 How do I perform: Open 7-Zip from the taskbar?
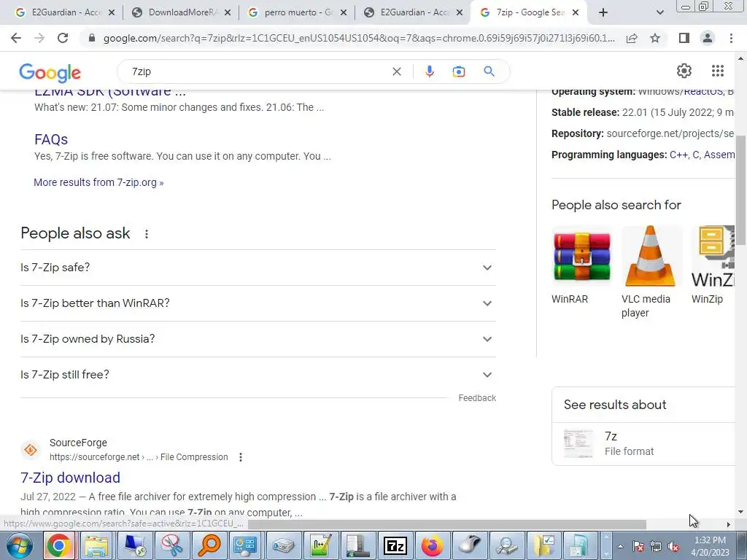pos(395,545)
